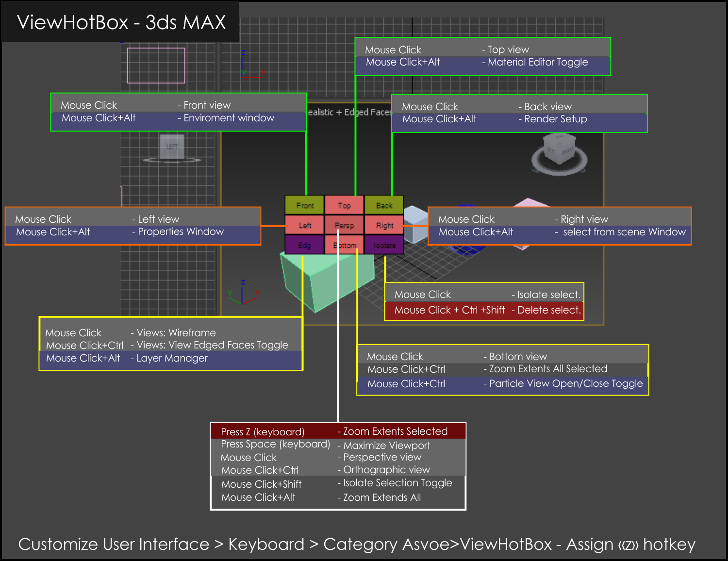Click the Front button in the hotbox

(x=305, y=205)
